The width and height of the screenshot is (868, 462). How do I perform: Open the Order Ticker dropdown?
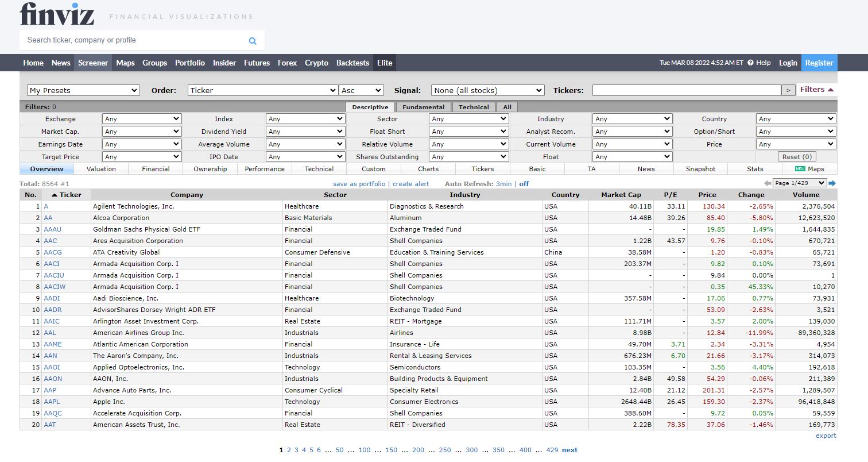click(263, 90)
